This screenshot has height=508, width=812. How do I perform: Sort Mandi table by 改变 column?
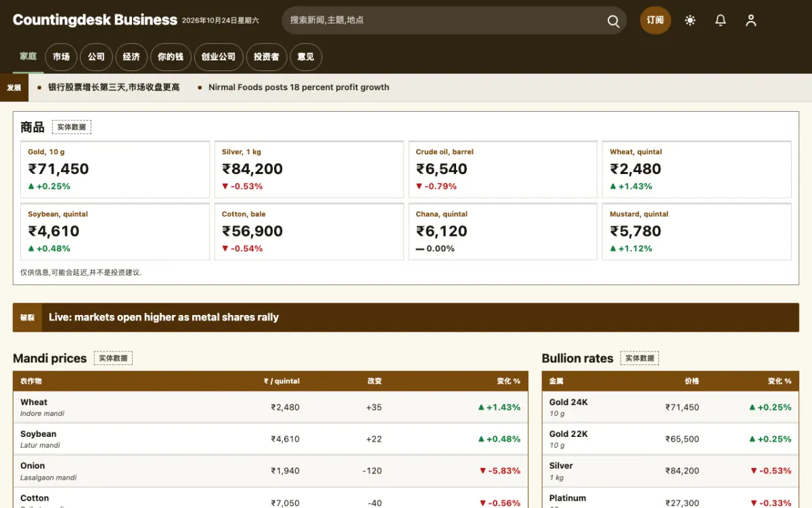[374, 381]
